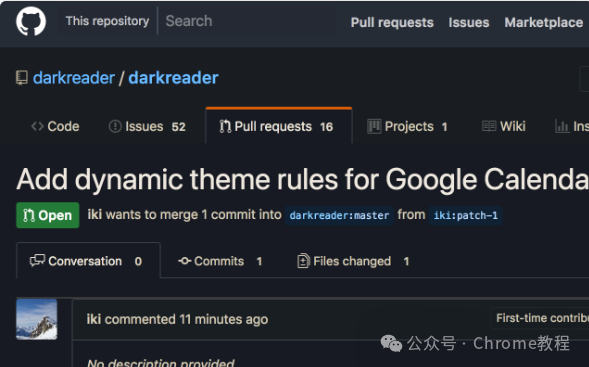Viewport: 589px width, 367px height.
Task: Click the iki:patch-1 head branch label
Action: (x=465, y=216)
